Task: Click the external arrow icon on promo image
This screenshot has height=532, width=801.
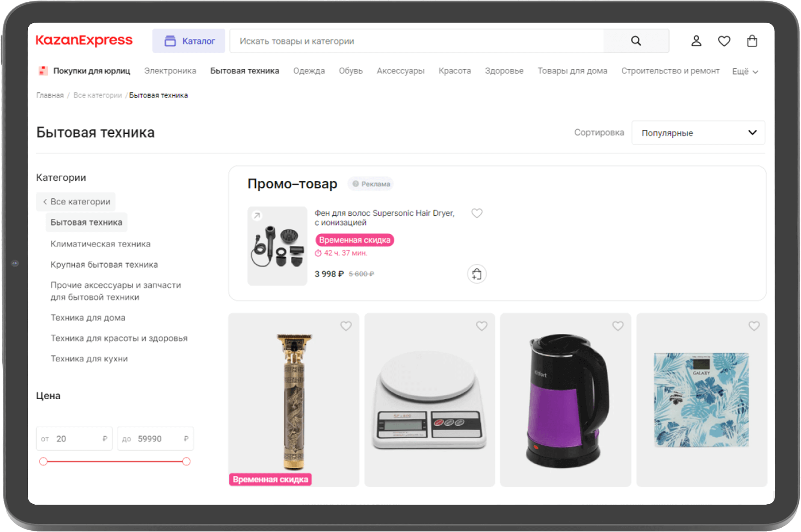Action: (x=257, y=216)
